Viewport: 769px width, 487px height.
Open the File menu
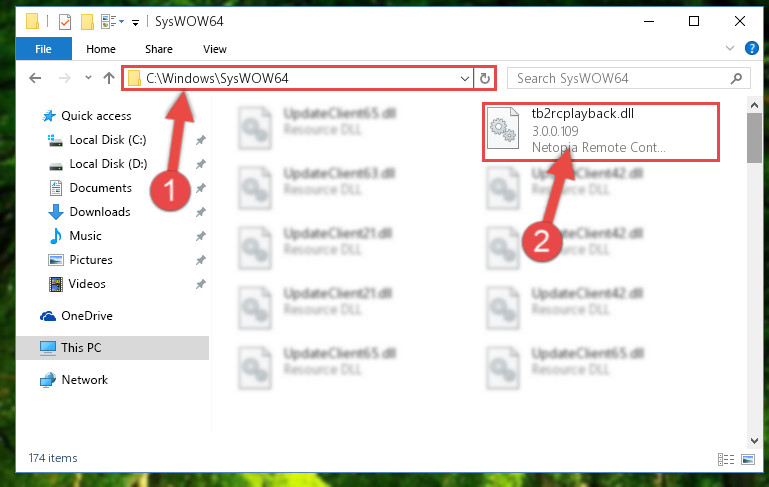43,49
